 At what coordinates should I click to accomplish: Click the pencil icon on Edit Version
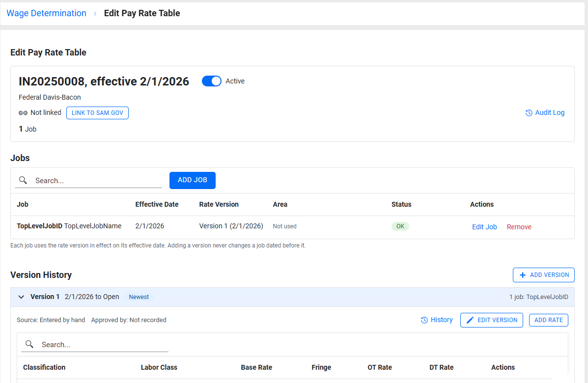pyautogui.click(x=470, y=320)
